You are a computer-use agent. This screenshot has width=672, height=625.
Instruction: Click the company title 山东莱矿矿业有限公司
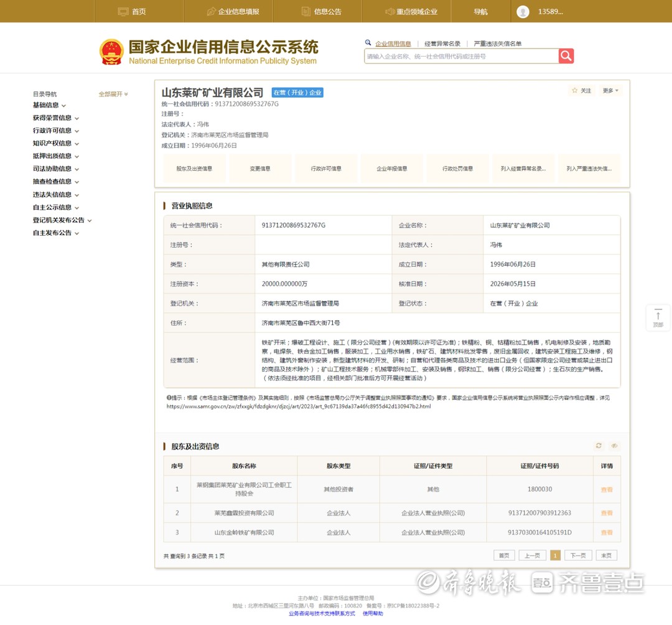click(212, 93)
